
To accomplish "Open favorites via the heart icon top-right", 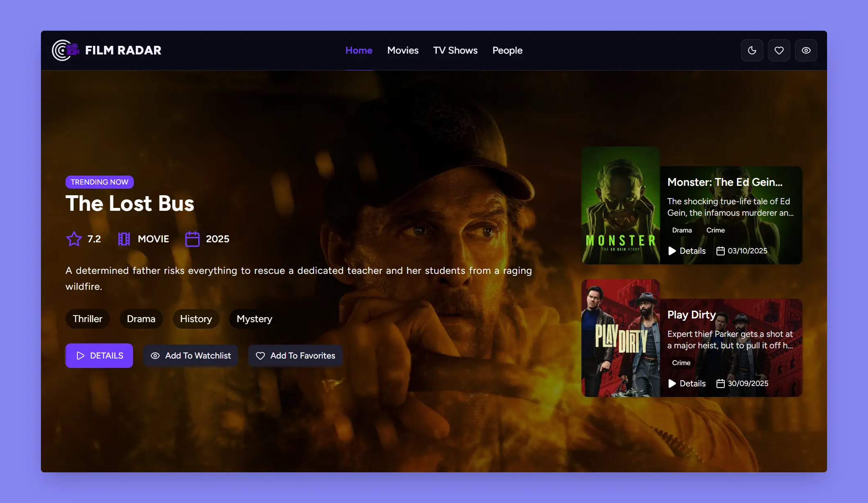I will [779, 50].
